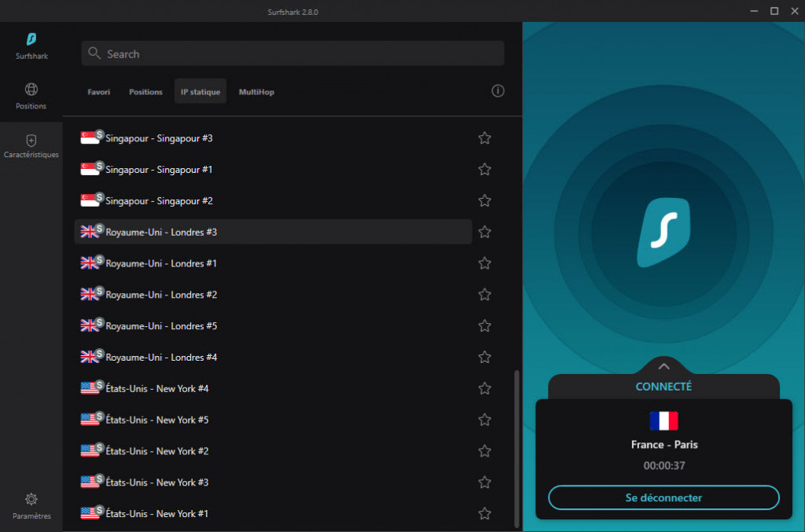Mark États-Unis - New York #1 favorite star
Image resolution: width=805 pixels, height=532 pixels.
click(484, 513)
